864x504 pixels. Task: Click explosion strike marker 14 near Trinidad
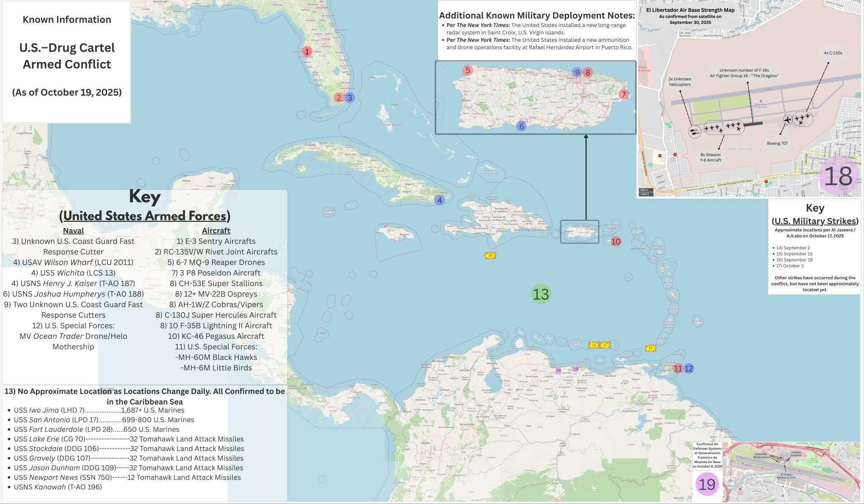[x=650, y=347]
